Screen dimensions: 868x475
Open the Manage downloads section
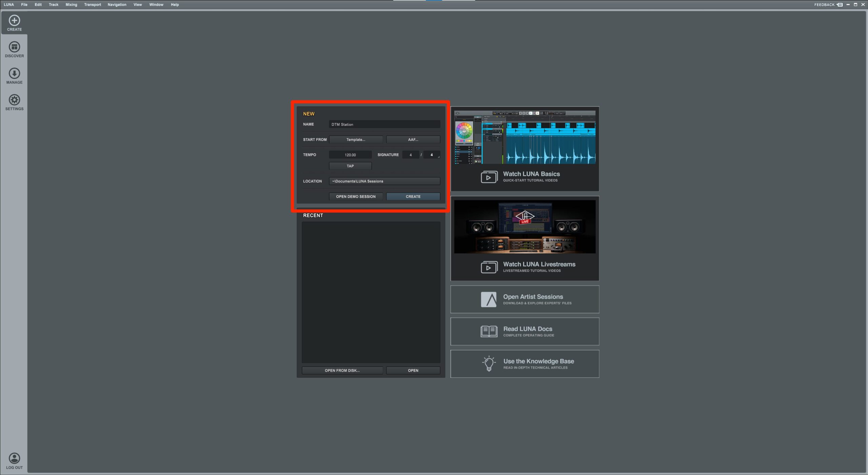coord(14,76)
